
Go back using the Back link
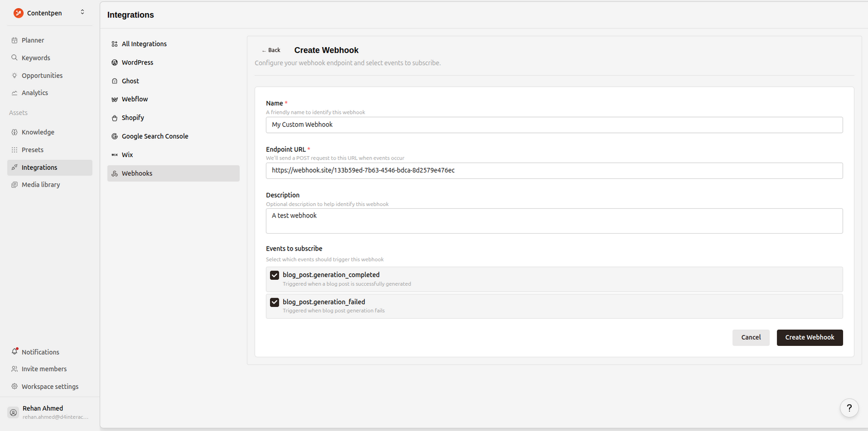click(x=271, y=50)
